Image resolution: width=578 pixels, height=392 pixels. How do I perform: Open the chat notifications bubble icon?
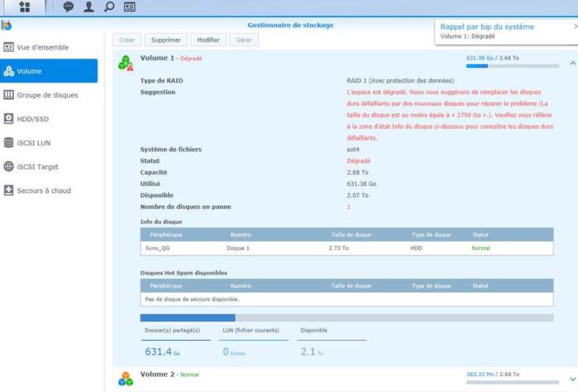tap(69, 7)
